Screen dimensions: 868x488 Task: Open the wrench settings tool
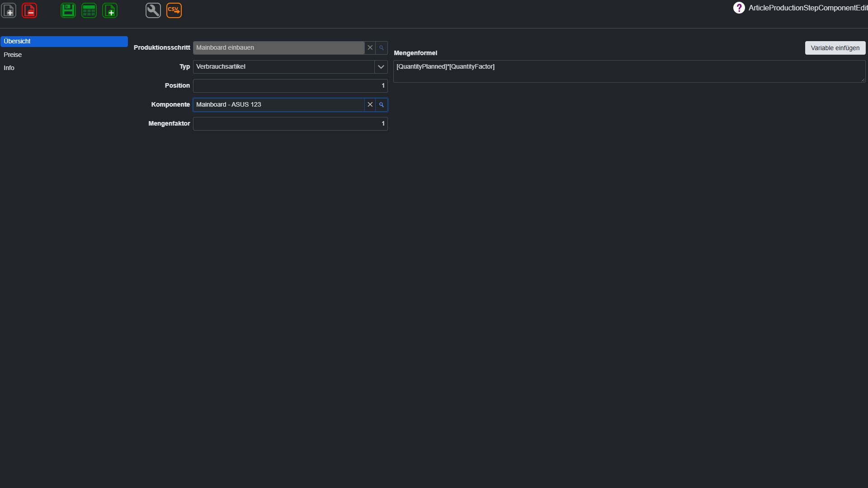153,10
